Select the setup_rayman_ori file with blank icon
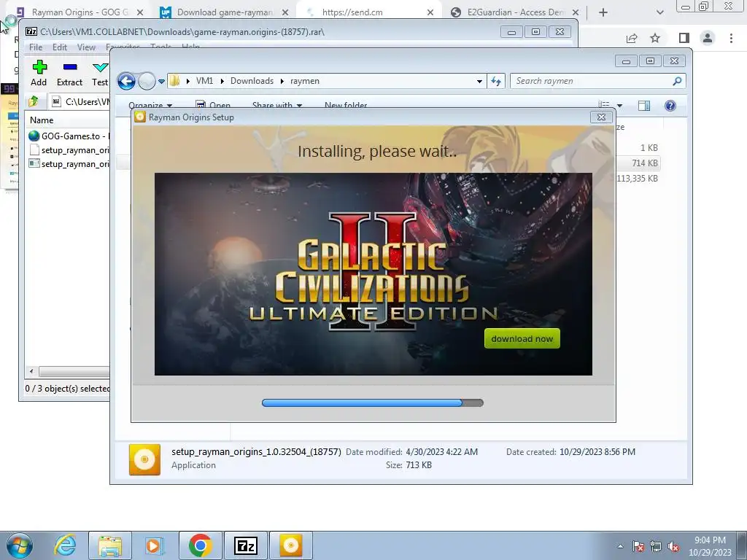 pos(68,150)
